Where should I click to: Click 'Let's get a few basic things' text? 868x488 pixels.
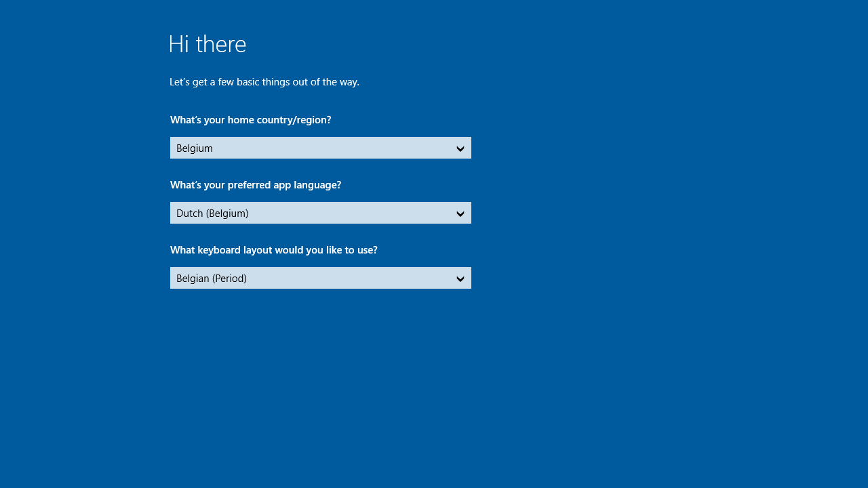[x=264, y=82]
